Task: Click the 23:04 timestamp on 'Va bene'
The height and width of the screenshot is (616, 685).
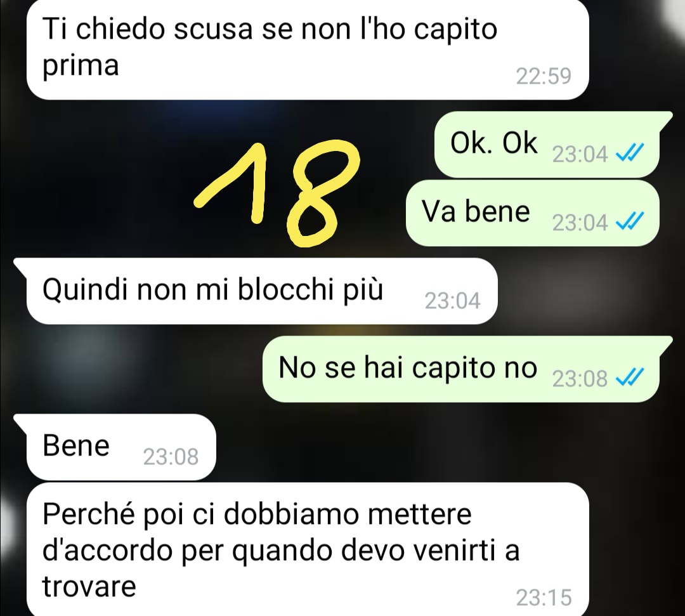Action: (580, 223)
